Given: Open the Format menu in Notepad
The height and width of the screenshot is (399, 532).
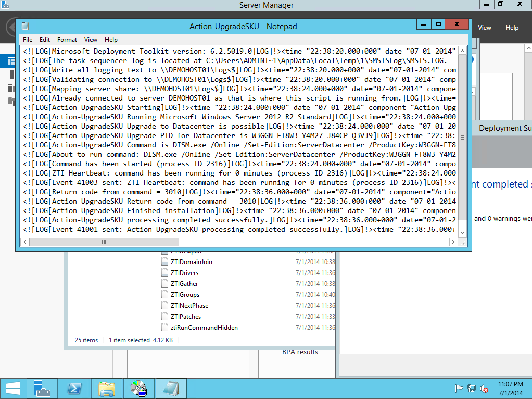Looking at the screenshot, I should click(67, 40).
